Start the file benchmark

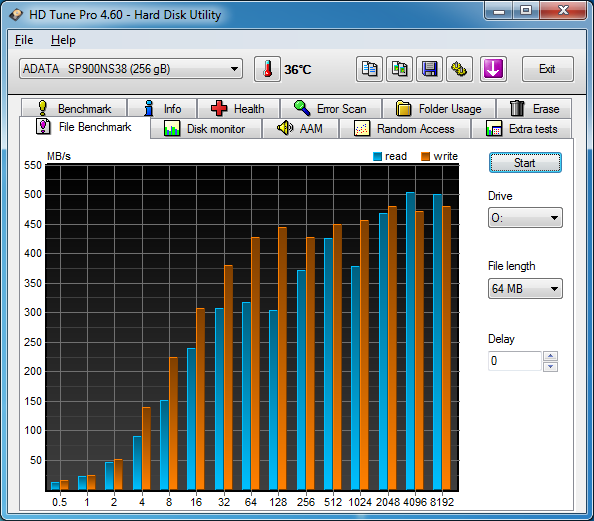pyautogui.click(x=525, y=163)
